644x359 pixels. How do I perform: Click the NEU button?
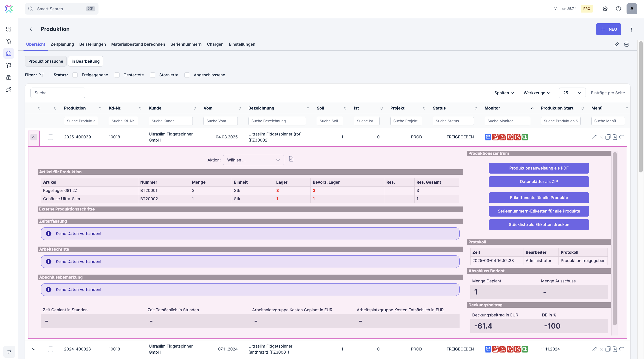(x=608, y=29)
